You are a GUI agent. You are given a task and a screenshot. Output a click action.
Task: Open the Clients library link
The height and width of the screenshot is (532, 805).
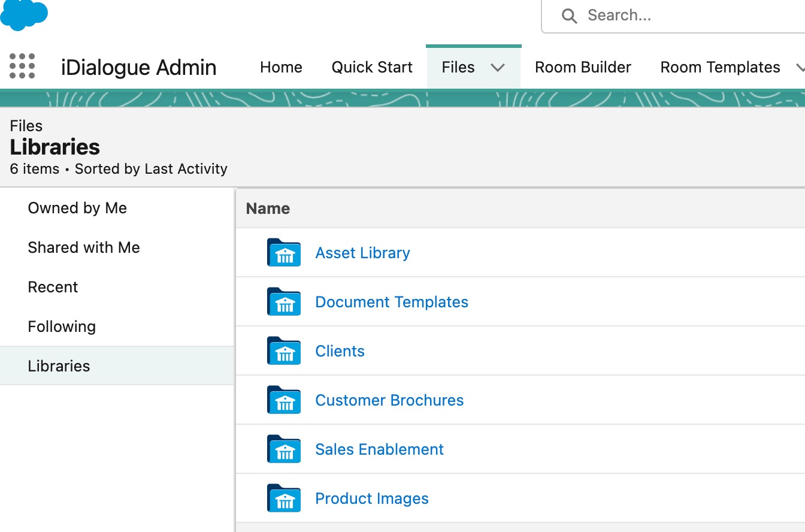click(x=340, y=351)
